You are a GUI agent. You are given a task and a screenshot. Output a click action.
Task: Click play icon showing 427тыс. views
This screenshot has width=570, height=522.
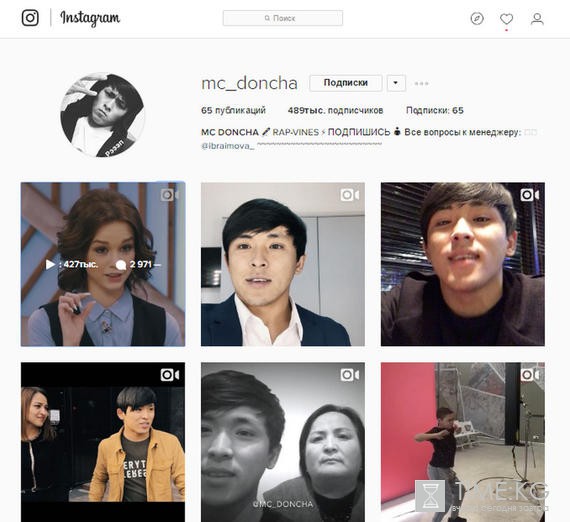(50, 264)
